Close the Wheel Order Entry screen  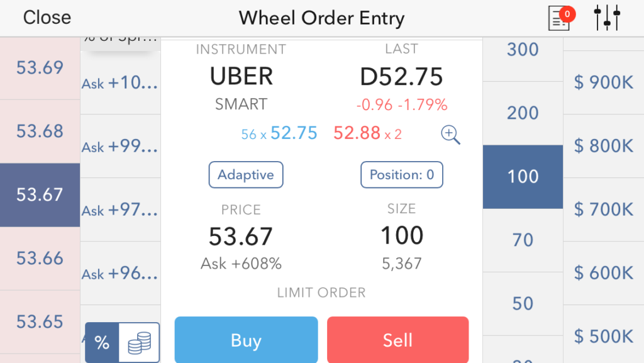47,18
